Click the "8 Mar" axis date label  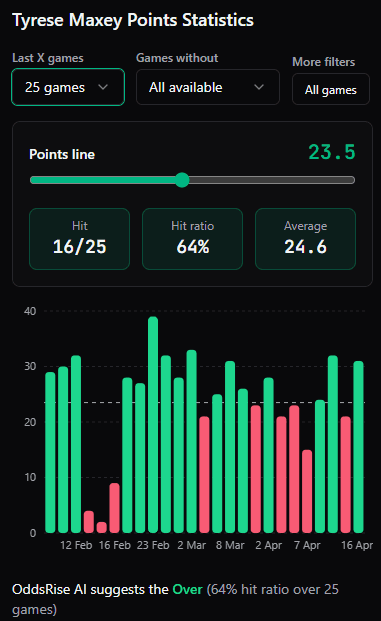tap(230, 545)
